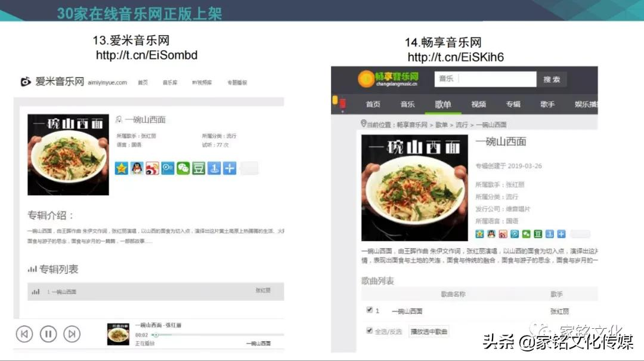Toggle the 全选/反选 checkbox
This screenshot has height=361, width=644.
pos(370,330)
